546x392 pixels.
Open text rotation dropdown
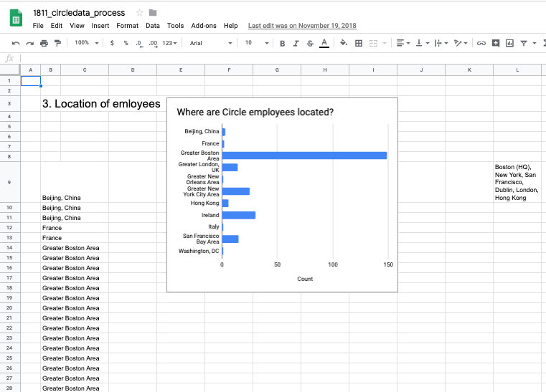tap(461, 43)
